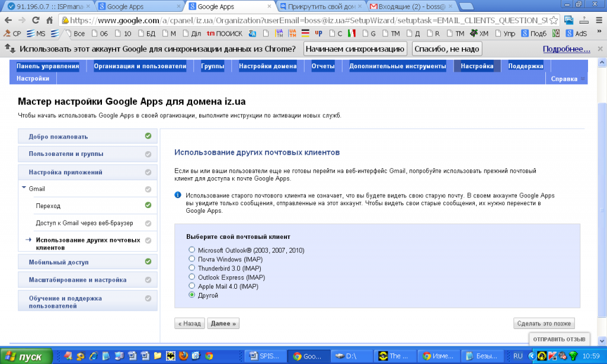The height and width of the screenshot is (364, 607).
Task: Open the uP bookmark icon
Action: tap(318, 34)
